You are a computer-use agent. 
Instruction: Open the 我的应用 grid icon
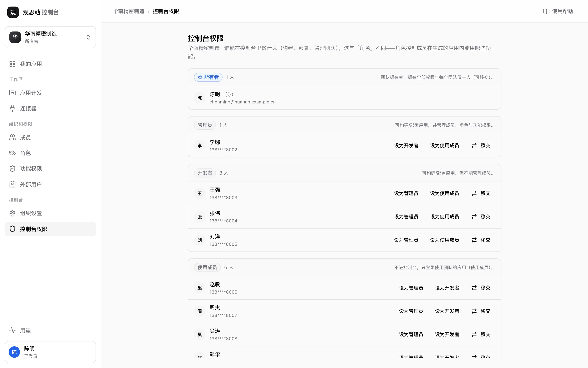(12, 64)
